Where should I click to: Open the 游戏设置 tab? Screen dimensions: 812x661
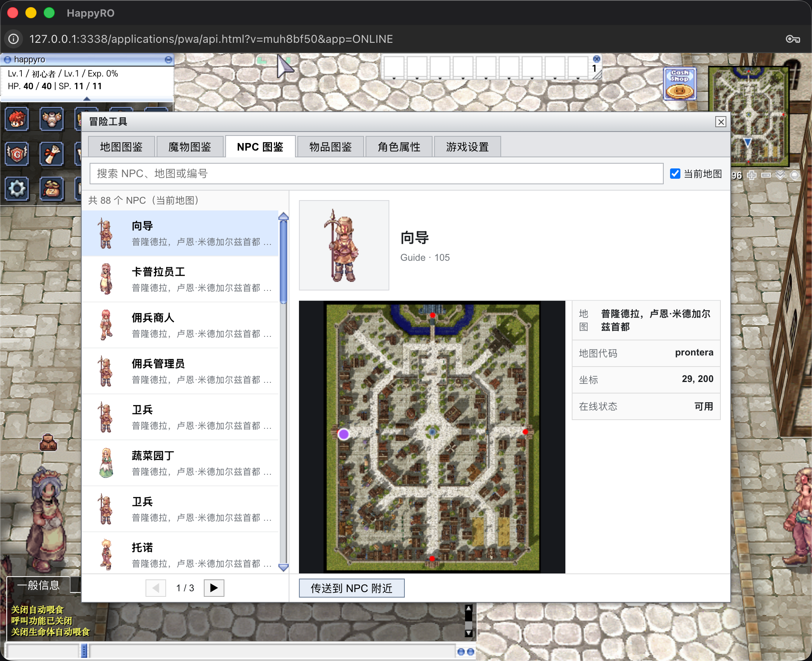467,147
